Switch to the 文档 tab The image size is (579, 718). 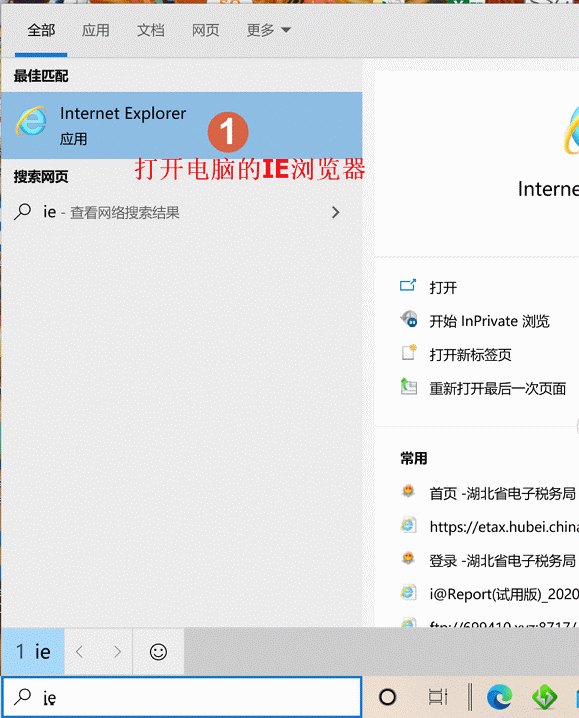[151, 30]
